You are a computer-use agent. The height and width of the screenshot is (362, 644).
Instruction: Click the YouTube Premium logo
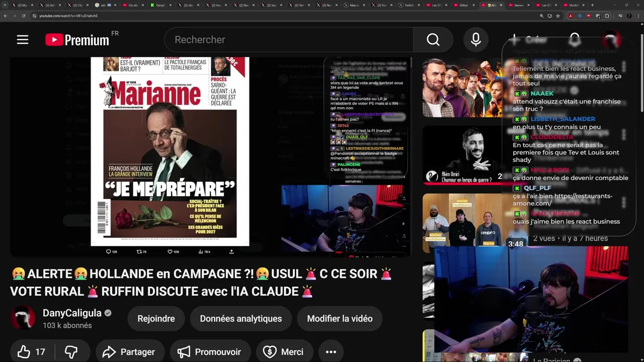click(x=77, y=40)
